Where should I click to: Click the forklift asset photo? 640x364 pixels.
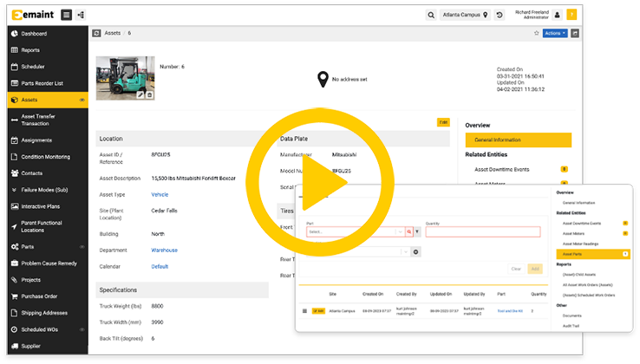pyautogui.click(x=125, y=78)
